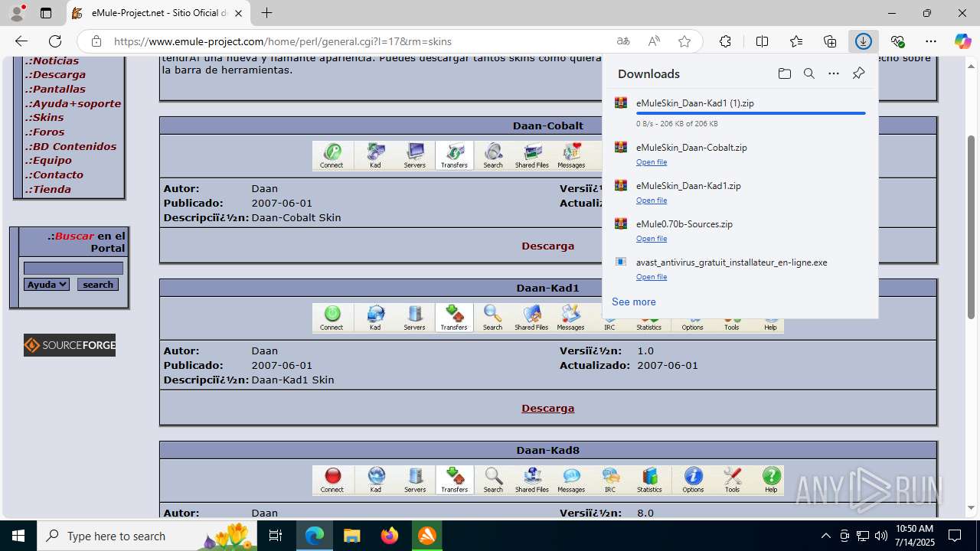Image resolution: width=980 pixels, height=551 pixels.
Task: Go back to previous page
Action: tap(21, 41)
